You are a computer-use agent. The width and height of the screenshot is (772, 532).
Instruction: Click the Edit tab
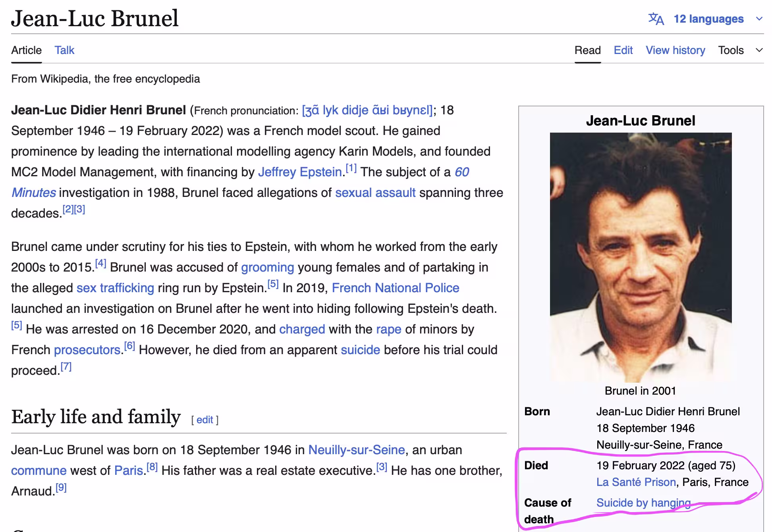coord(623,50)
